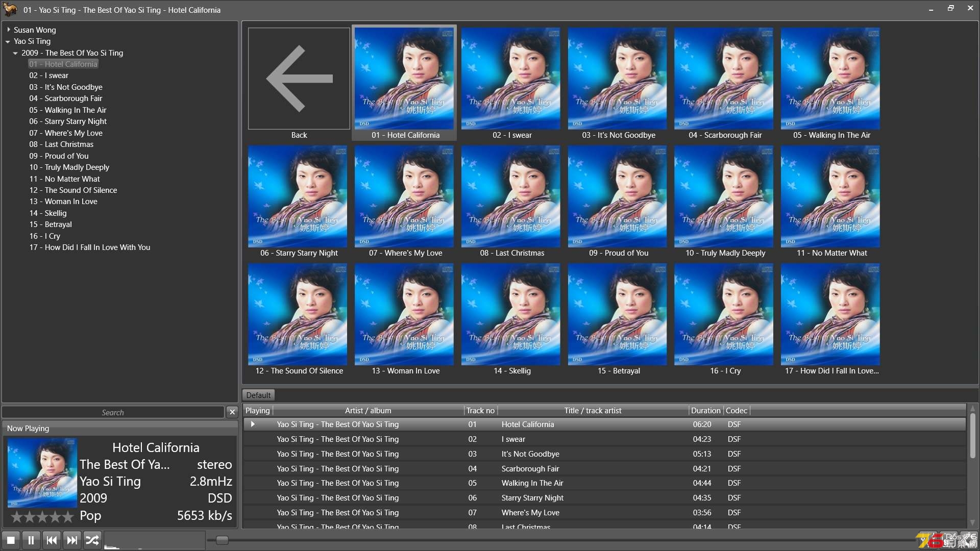
Task: Sort by Artist / album column header
Action: pyautogui.click(x=368, y=410)
